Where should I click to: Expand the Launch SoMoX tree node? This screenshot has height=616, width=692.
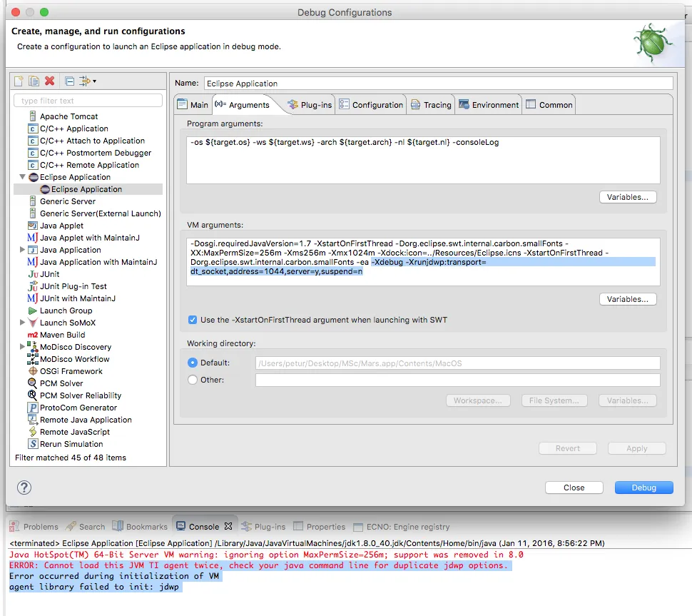[x=22, y=323]
